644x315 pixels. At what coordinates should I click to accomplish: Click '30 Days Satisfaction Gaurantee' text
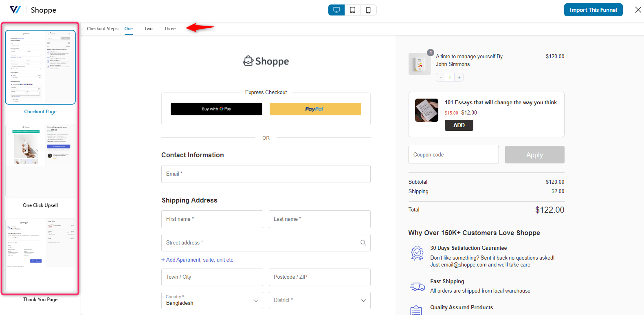[468, 248]
